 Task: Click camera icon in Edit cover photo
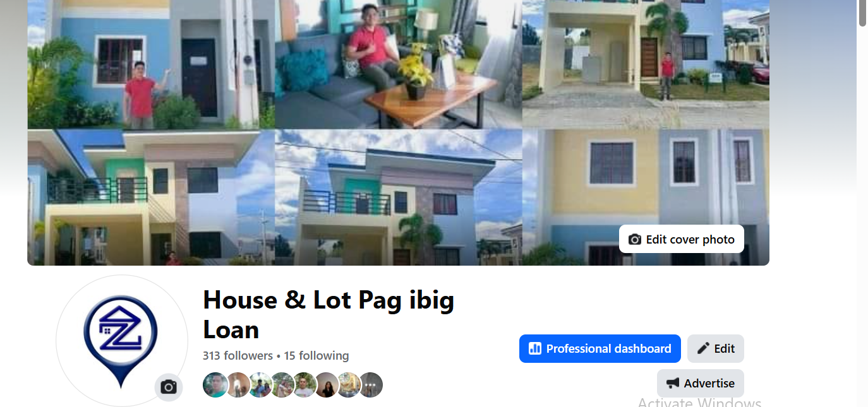635,240
